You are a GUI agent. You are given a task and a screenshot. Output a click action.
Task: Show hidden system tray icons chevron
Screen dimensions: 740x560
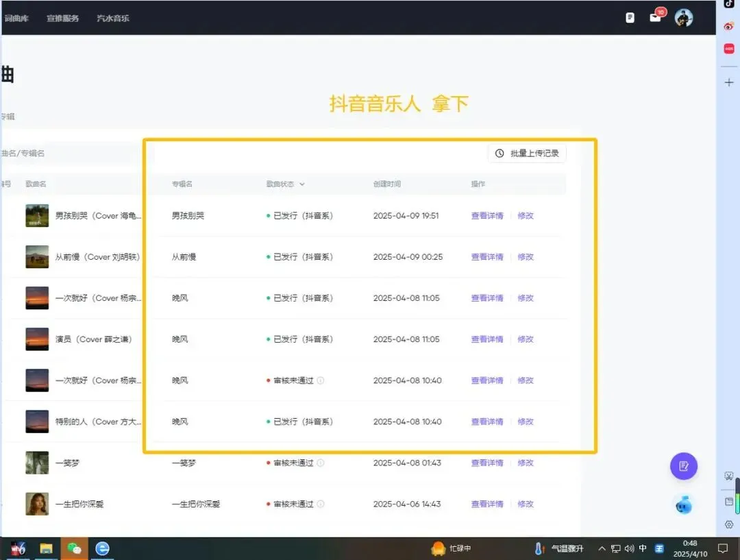click(602, 548)
